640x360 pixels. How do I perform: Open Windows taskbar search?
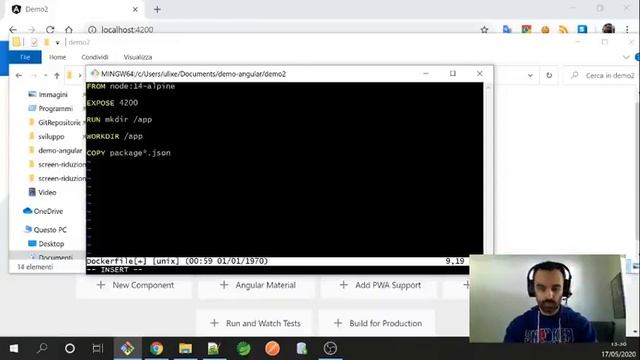42,349
